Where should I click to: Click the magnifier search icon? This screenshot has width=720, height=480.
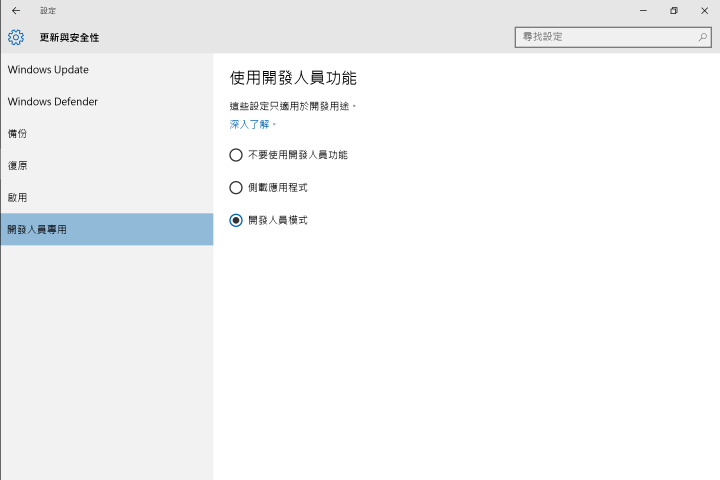(x=703, y=37)
